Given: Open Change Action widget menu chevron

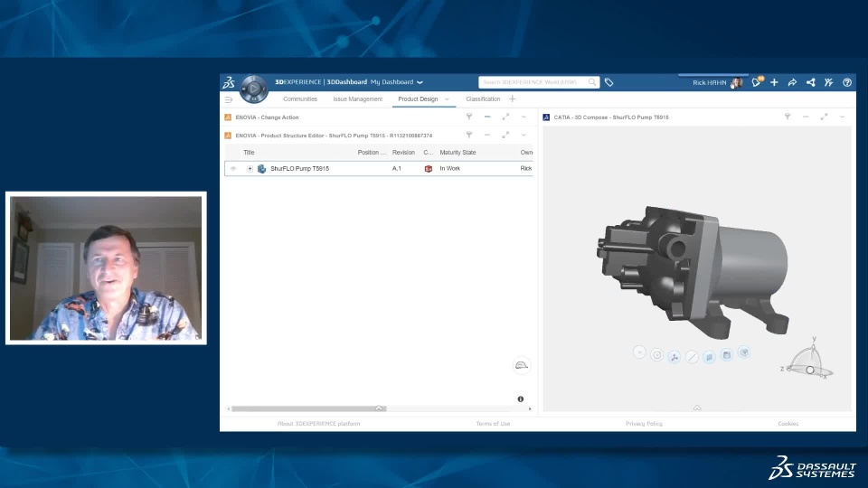Looking at the screenshot, I should point(524,117).
